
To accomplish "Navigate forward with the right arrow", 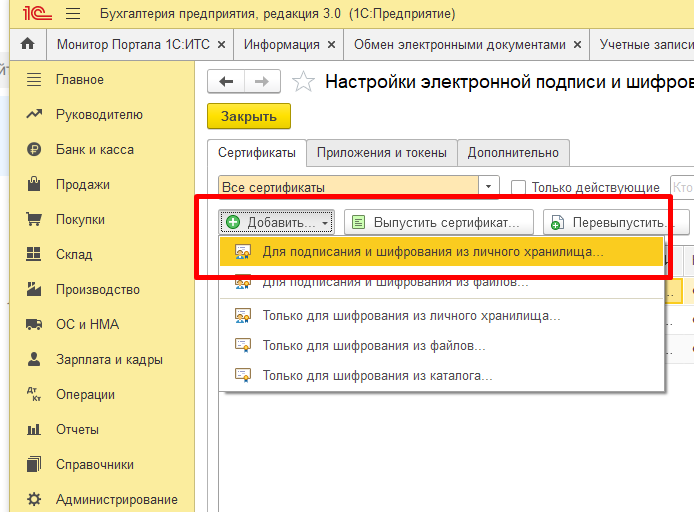I will click(x=262, y=81).
